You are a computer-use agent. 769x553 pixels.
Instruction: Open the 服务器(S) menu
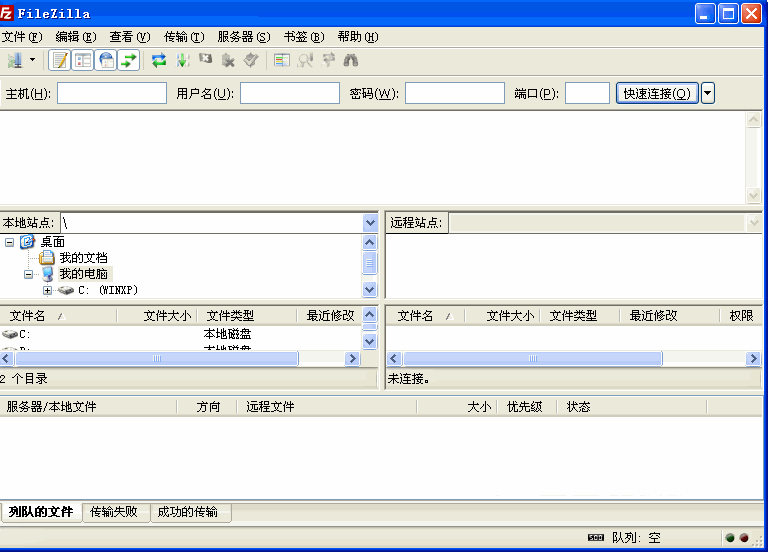[x=244, y=37]
